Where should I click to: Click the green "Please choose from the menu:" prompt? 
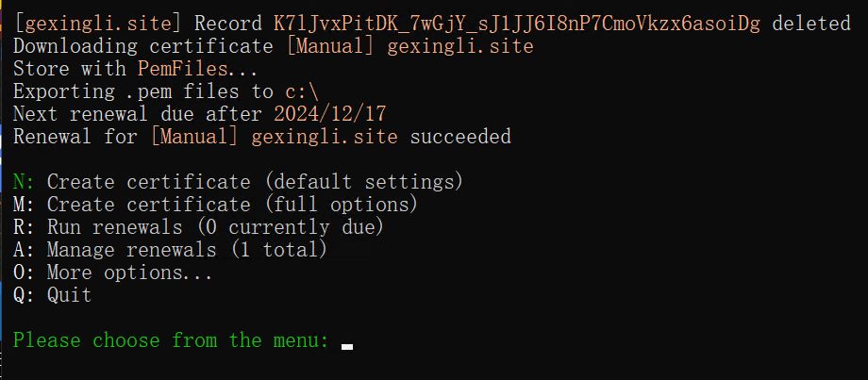[171, 340]
